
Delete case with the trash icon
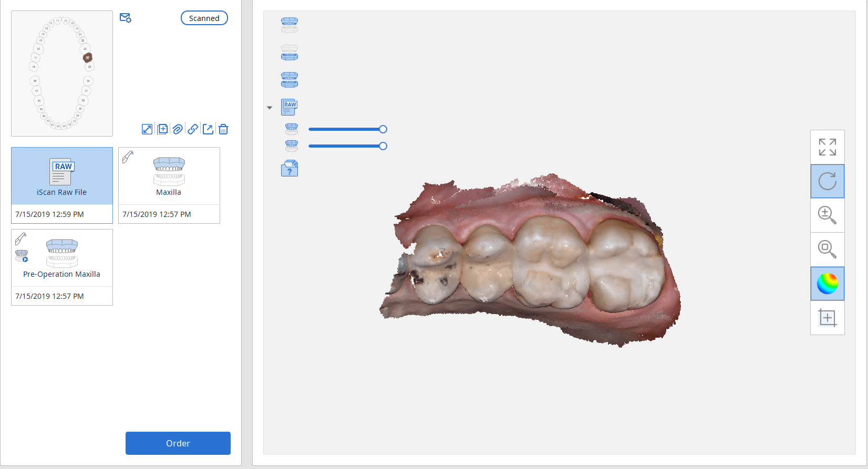223,129
